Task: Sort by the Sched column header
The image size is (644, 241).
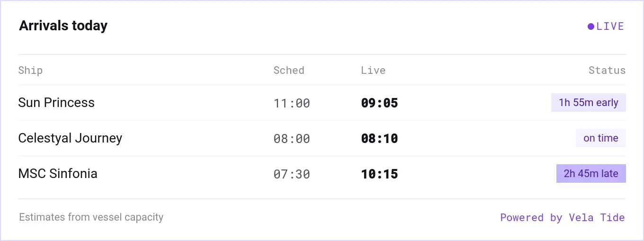Action: 289,71
